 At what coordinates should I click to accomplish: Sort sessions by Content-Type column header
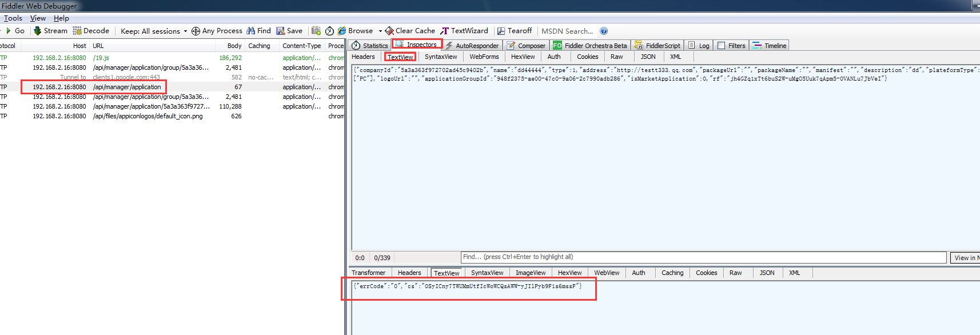click(x=302, y=46)
